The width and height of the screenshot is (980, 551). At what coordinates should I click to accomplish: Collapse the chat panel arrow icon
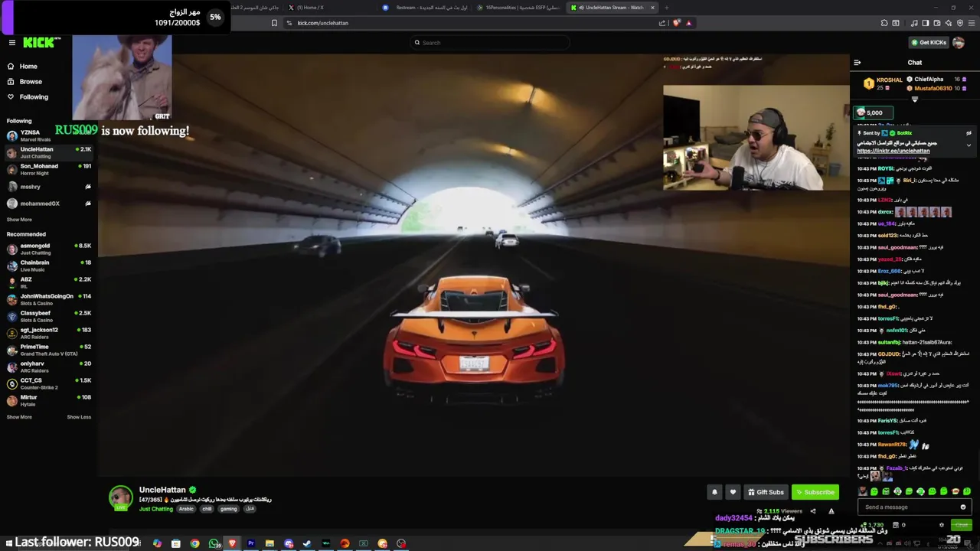857,63
